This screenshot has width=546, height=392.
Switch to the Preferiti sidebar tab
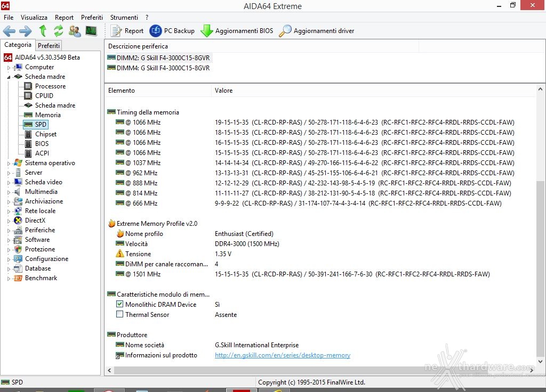[49, 46]
